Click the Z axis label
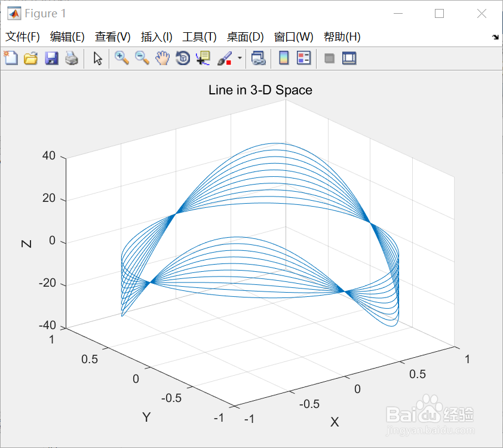503x448 pixels. [x=26, y=244]
